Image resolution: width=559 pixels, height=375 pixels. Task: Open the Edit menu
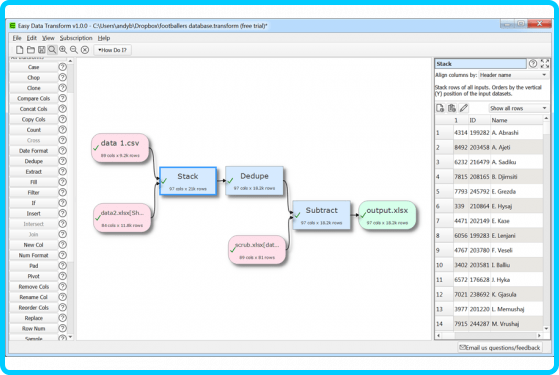32,38
